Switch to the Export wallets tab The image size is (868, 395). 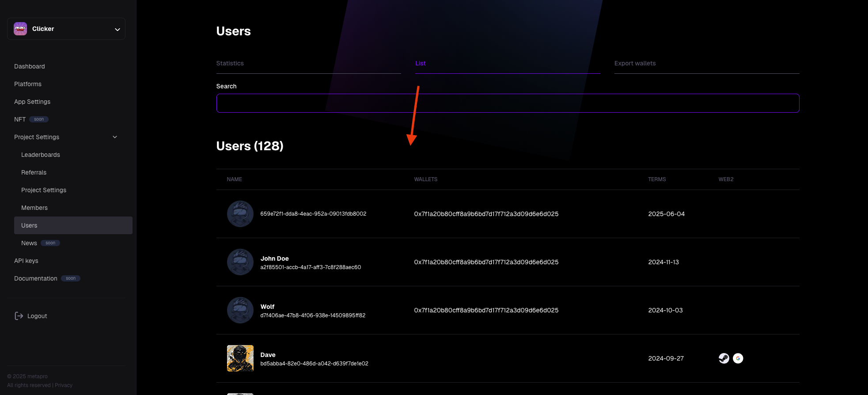(635, 63)
